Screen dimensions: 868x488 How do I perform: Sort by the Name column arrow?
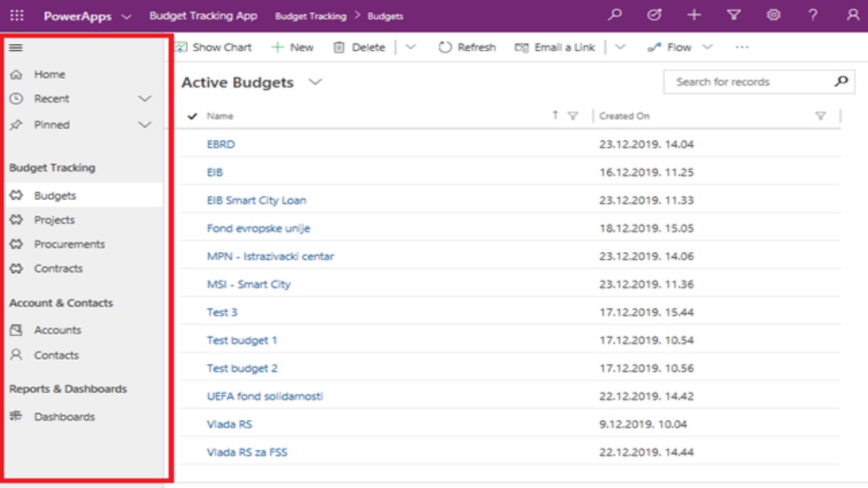coord(555,115)
